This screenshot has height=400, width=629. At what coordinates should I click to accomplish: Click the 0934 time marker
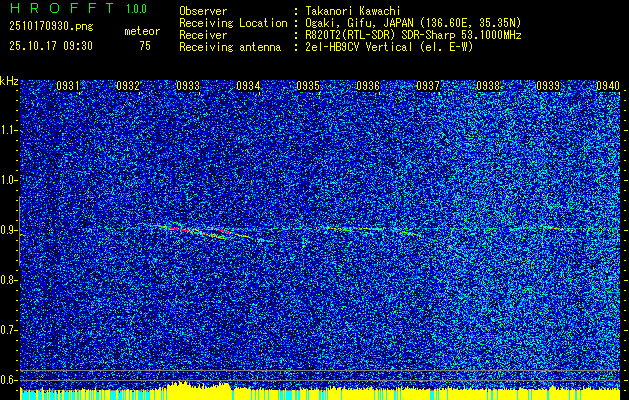(x=248, y=86)
